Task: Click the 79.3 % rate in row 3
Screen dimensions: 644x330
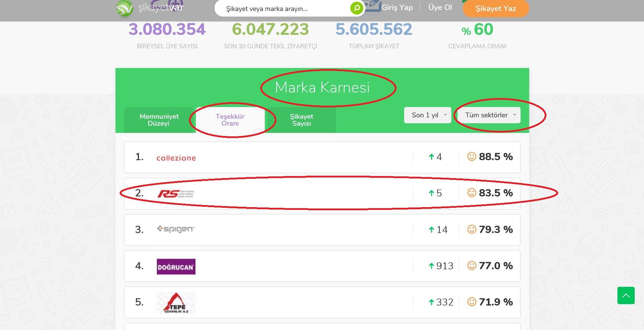Action: tap(496, 230)
